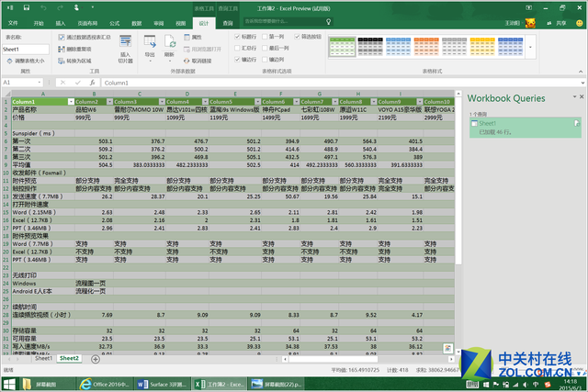Click the 取消链接 icon
The height and width of the screenshot is (392, 588).
(x=187, y=61)
